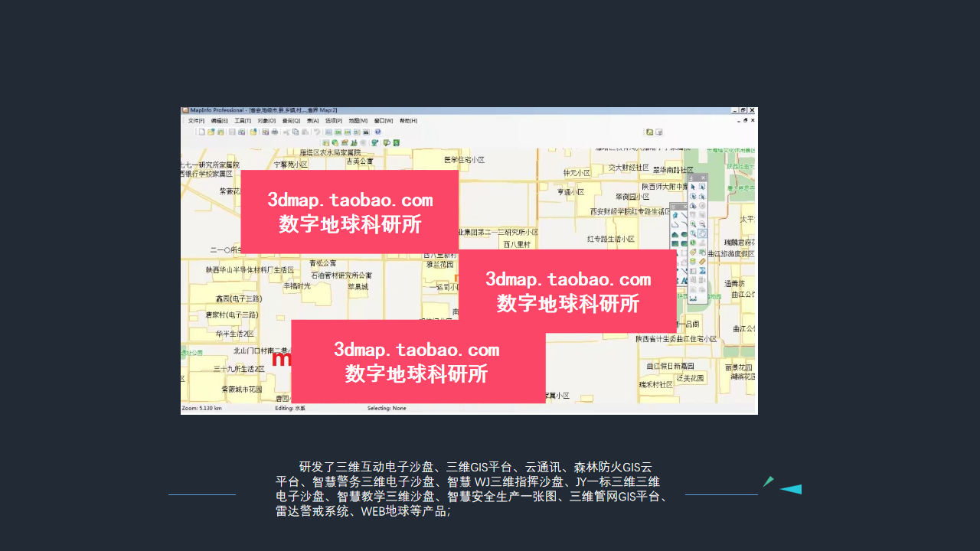Open the 窗口[W] menu

tap(384, 121)
